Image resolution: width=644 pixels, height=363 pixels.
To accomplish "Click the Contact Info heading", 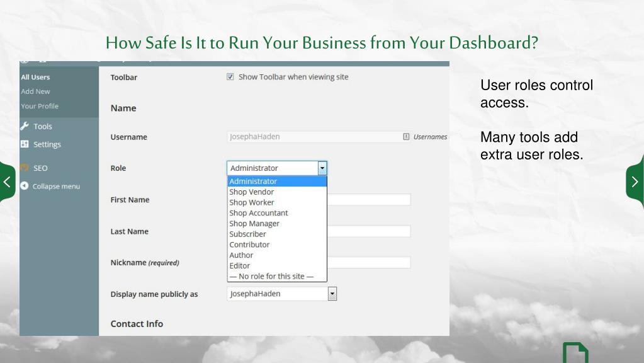I will [x=137, y=324].
